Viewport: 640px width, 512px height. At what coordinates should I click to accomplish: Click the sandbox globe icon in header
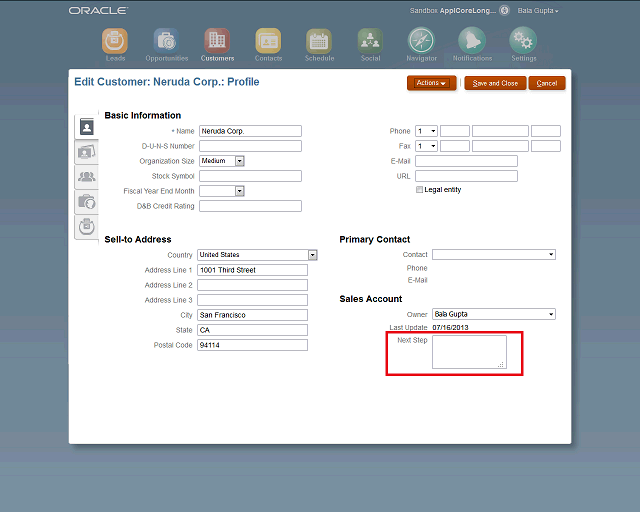pos(504,11)
